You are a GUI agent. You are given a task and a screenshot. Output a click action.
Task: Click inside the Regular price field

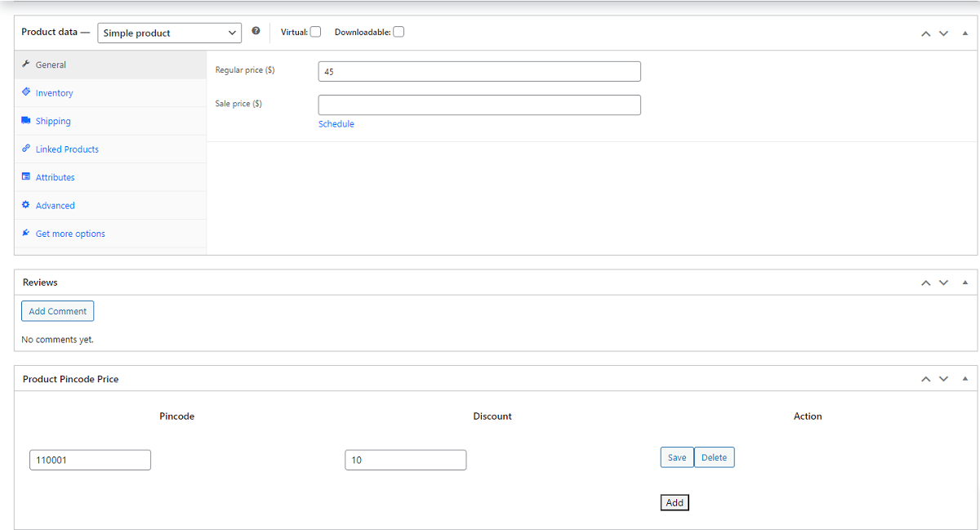(x=479, y=71)
